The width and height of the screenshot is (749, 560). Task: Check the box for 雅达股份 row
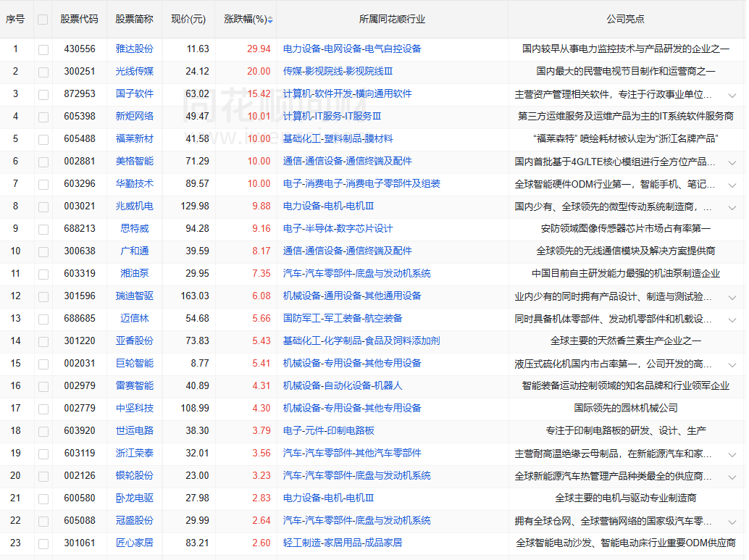(43, 50)
